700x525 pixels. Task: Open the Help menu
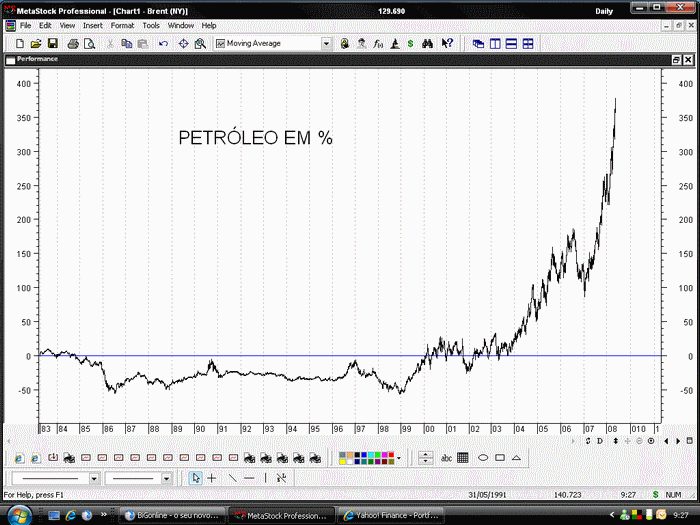pyautogui.click(x=209, y=25)
